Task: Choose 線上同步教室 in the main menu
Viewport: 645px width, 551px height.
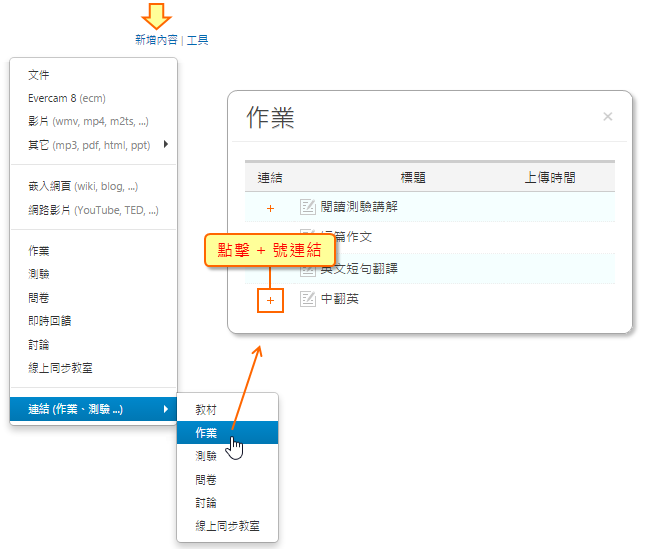Action: click(x=61, y=368)
